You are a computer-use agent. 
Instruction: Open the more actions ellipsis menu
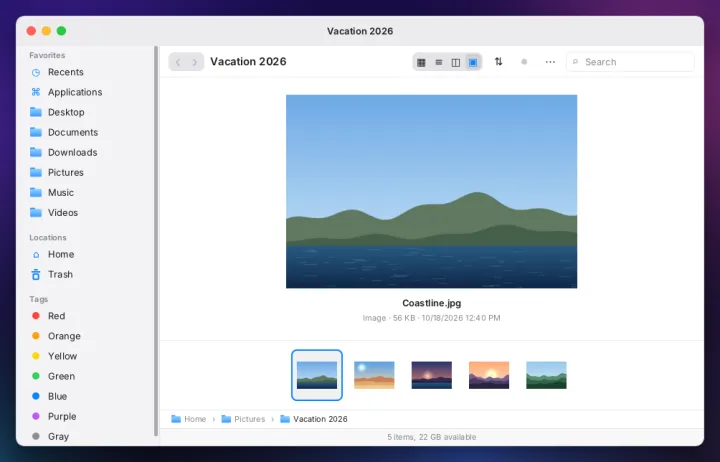(x=550, y=62)
